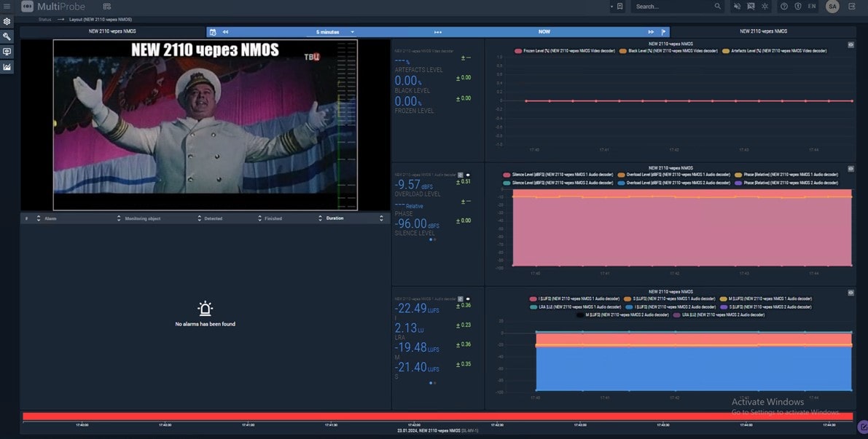Screen dimensions: 868x439
Task: Switch the audio levels widget pagination dots
Action: [433, 240]
